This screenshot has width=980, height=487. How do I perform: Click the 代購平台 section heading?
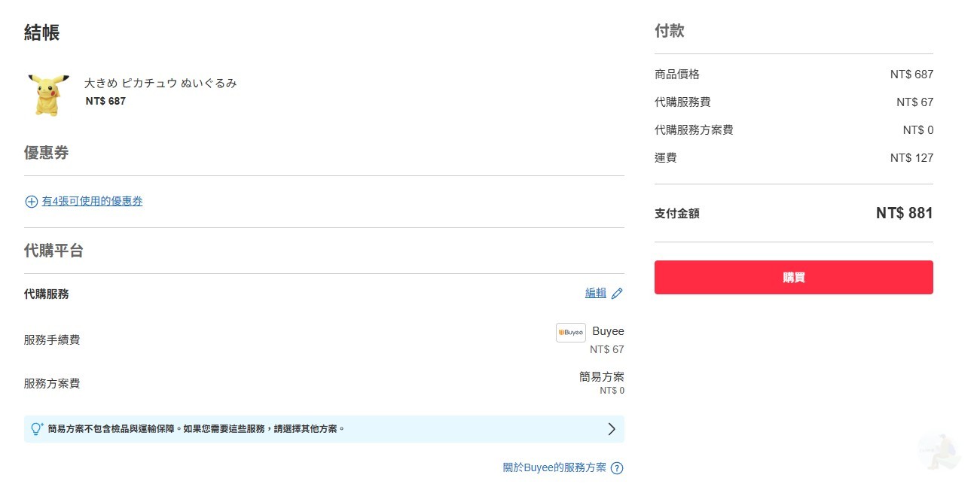(53, 251)
